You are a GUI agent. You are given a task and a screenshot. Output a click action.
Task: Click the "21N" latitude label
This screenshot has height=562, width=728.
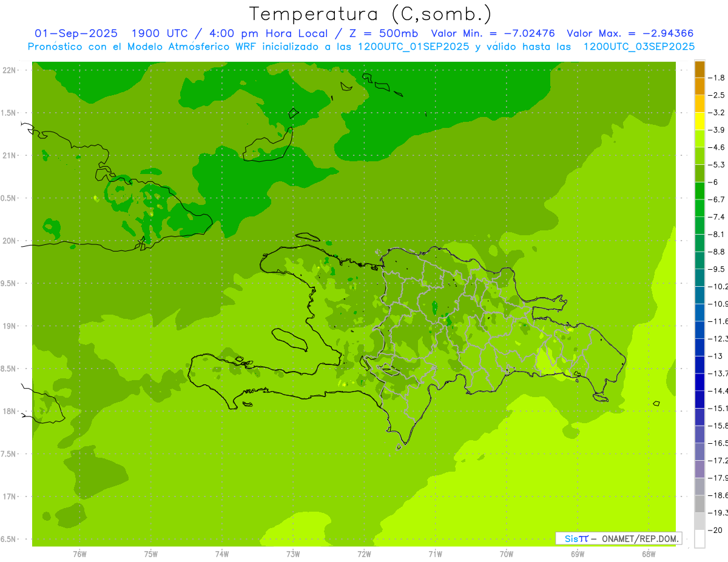coord(8,156)
